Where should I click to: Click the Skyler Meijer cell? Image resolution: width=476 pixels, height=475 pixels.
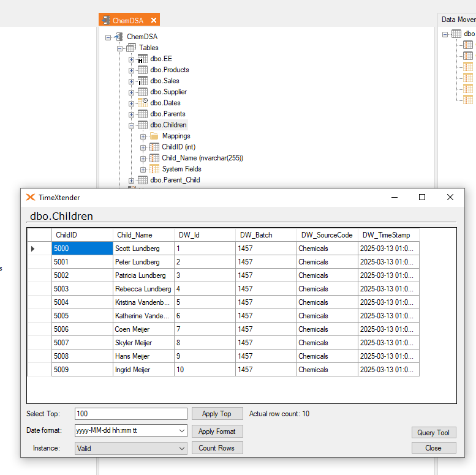coord(143,343)
